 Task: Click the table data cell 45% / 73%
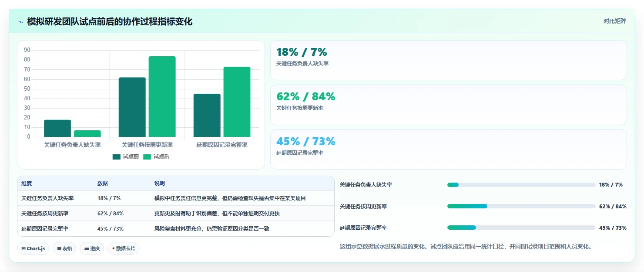[111, 229]
